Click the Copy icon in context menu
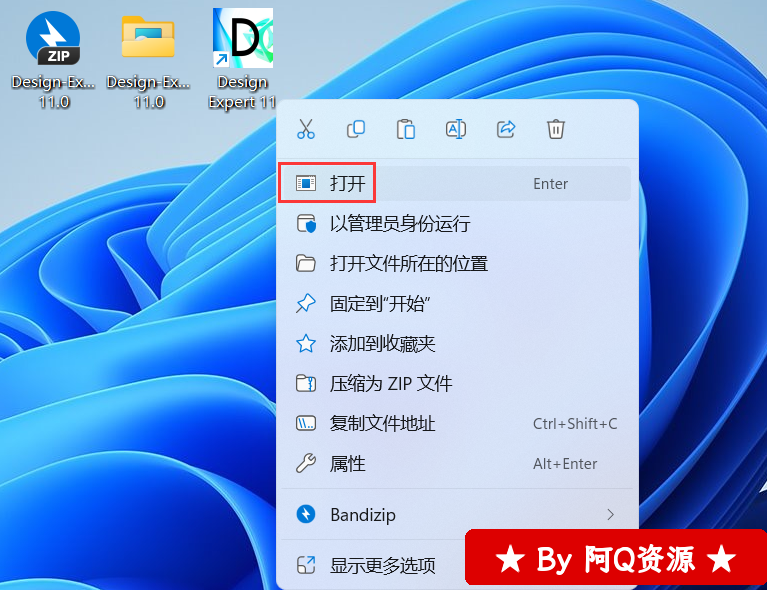 [356, 129]
